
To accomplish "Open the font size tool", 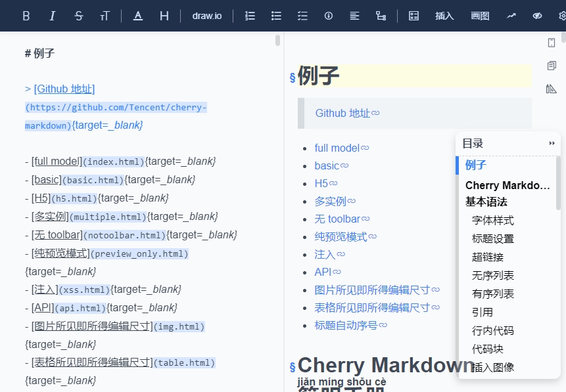I will point(105,16).
